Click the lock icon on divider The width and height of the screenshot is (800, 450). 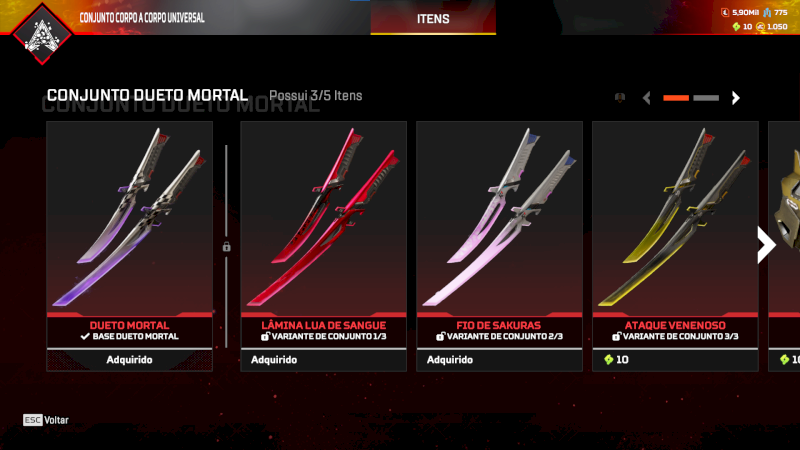tap(227, 247)
